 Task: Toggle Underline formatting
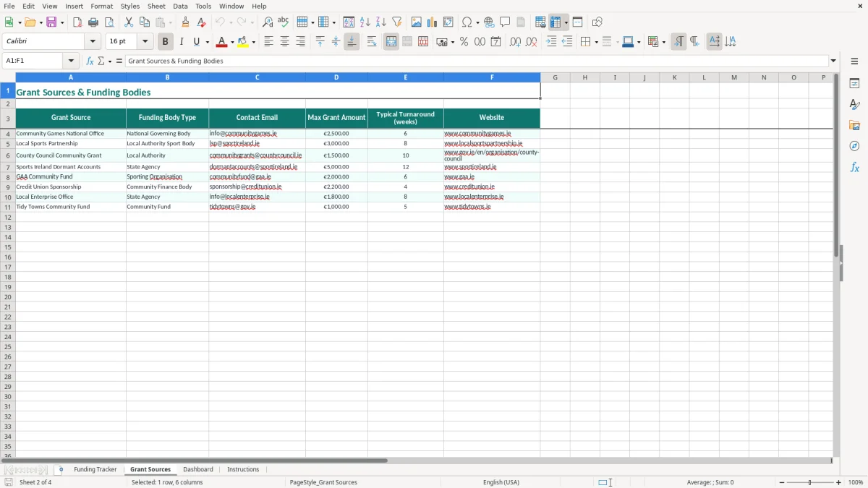pyautogui.click(x=196, y=42)
